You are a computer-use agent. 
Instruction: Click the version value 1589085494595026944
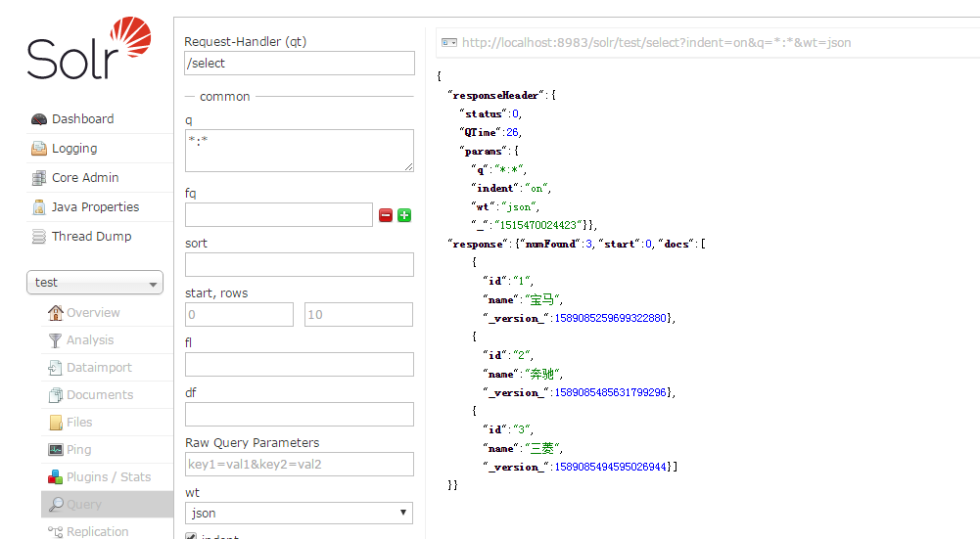pyautogui.click(x=611, y=467)
